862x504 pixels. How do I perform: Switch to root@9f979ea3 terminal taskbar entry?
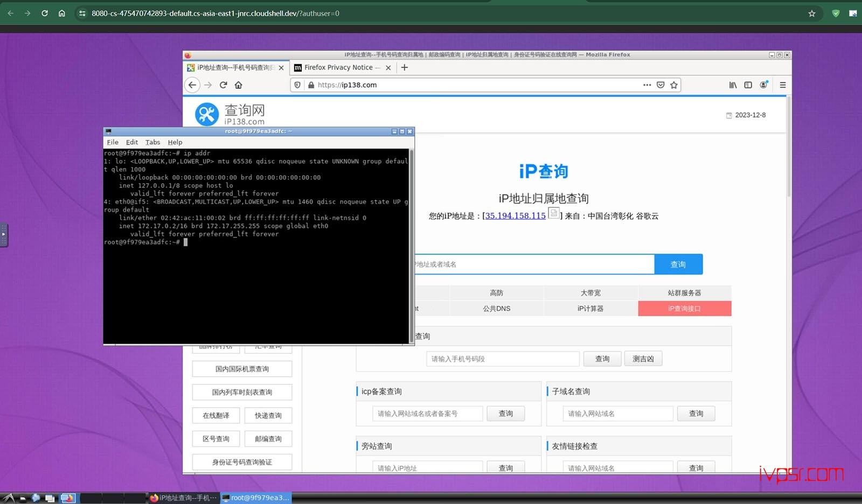click(256, 498)
